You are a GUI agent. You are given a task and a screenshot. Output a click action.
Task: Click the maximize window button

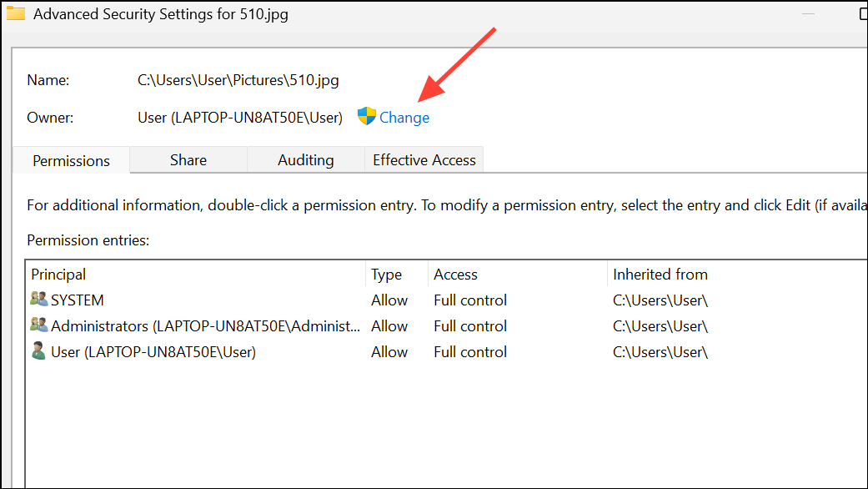(x=864, y=13)
